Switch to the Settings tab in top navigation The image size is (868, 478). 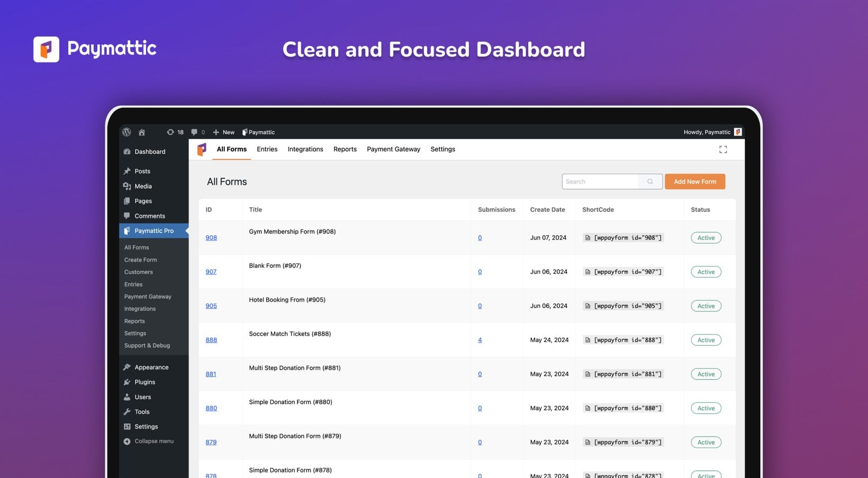tap(443, 149)
